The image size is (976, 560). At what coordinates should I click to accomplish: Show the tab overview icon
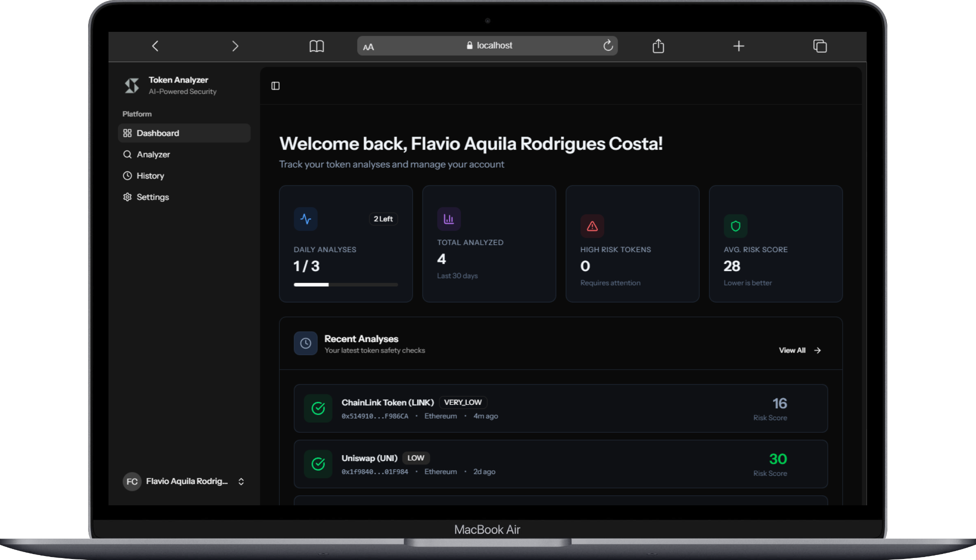coord(820,46)
